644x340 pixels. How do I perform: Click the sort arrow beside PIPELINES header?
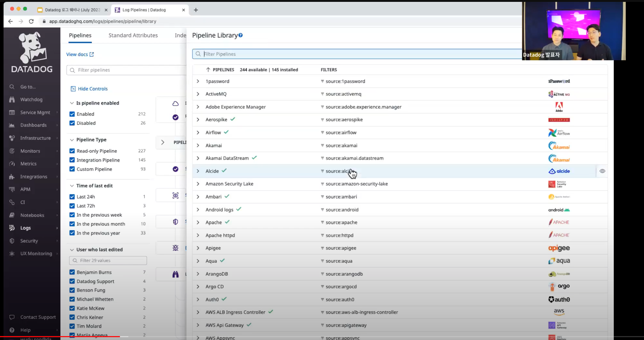click(x=208, y=70)
